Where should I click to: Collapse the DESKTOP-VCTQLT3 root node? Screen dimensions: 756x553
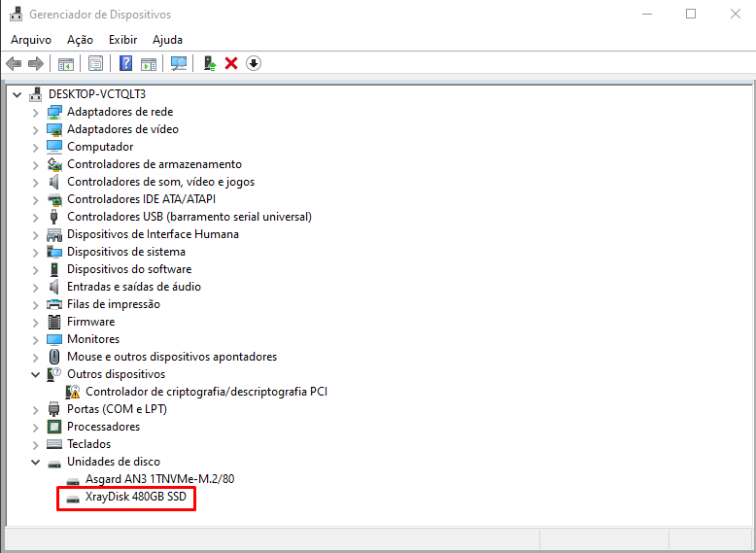(x=17, y=94)
